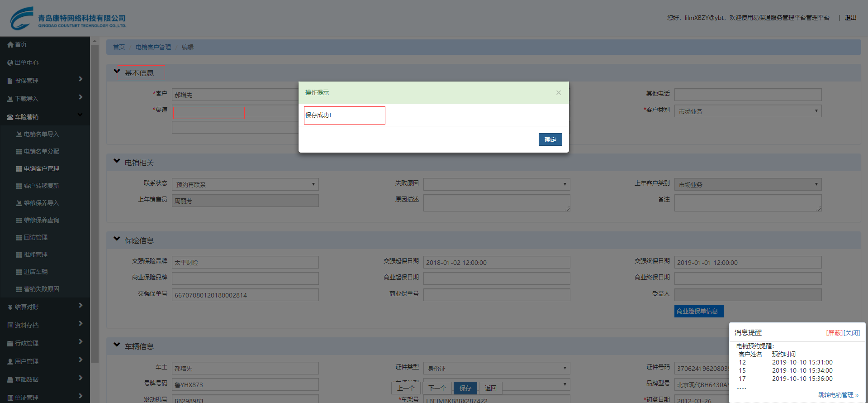This screenshot has height=403, width=868.
Task: Click the 电销客户管理 breadcrumb link
Action: pyautogui.click(x=153, y=47)
